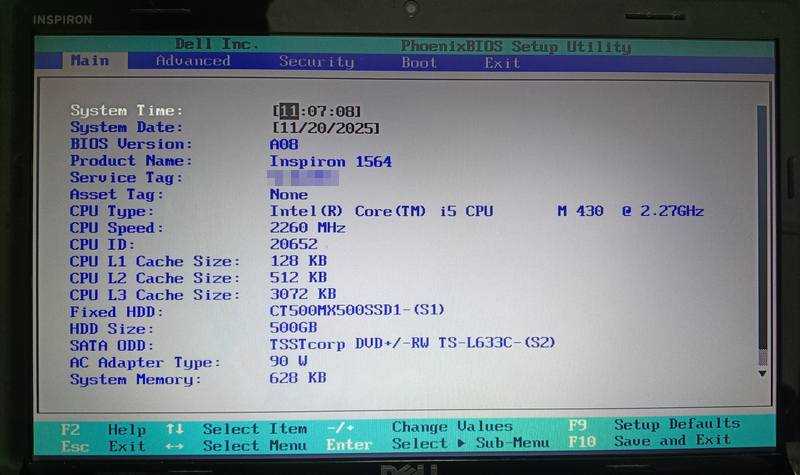Click the CPU ID value 20652

pos(293,244)
